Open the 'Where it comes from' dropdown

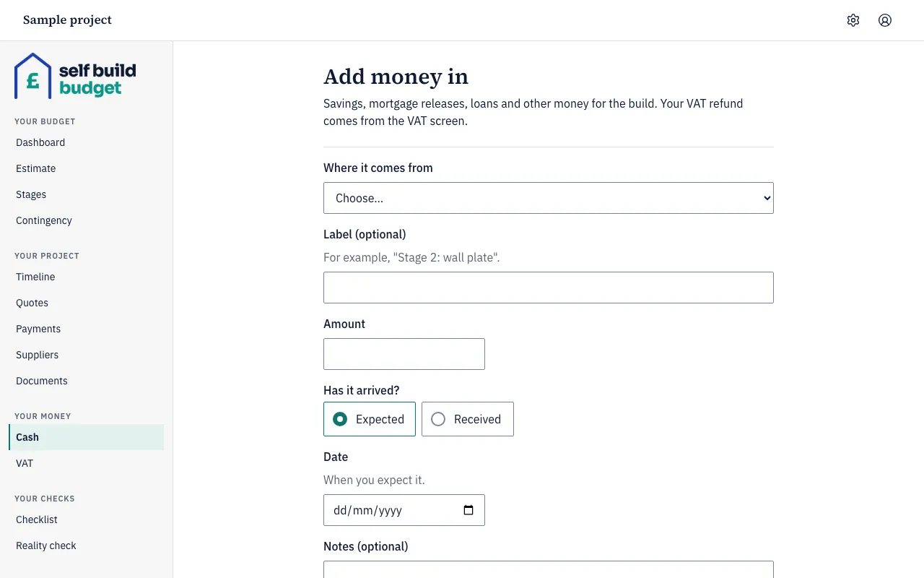coord(549,198)
